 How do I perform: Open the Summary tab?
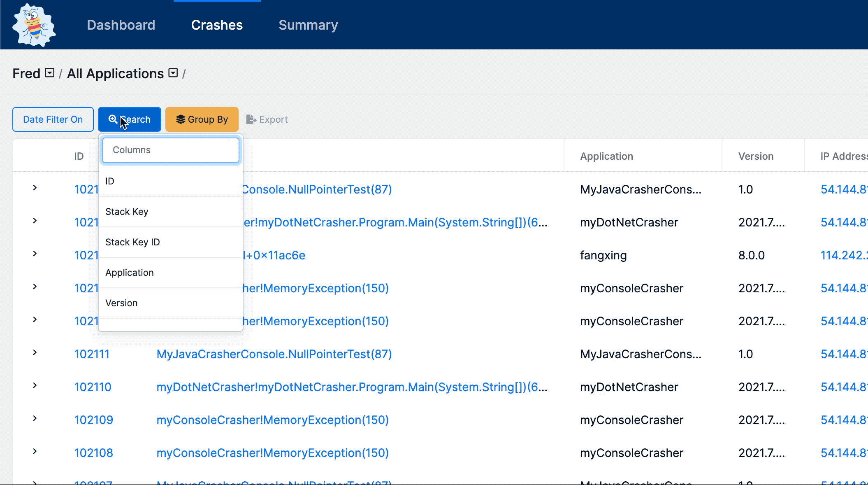tap(308, 25)
